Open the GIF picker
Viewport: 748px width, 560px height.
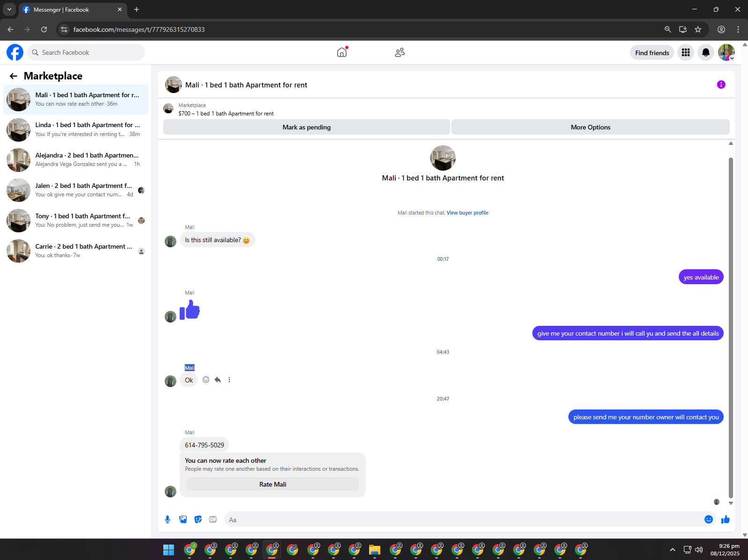click(x=213, y=519)
